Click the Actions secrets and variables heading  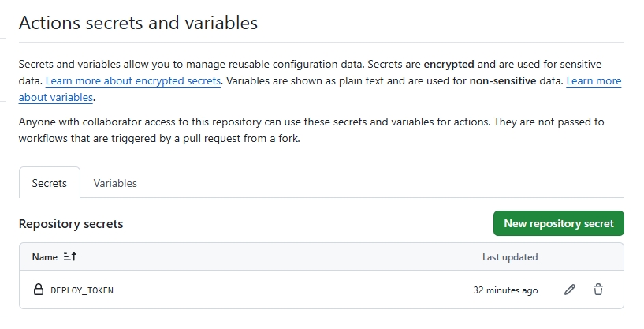tap(138, 23)
